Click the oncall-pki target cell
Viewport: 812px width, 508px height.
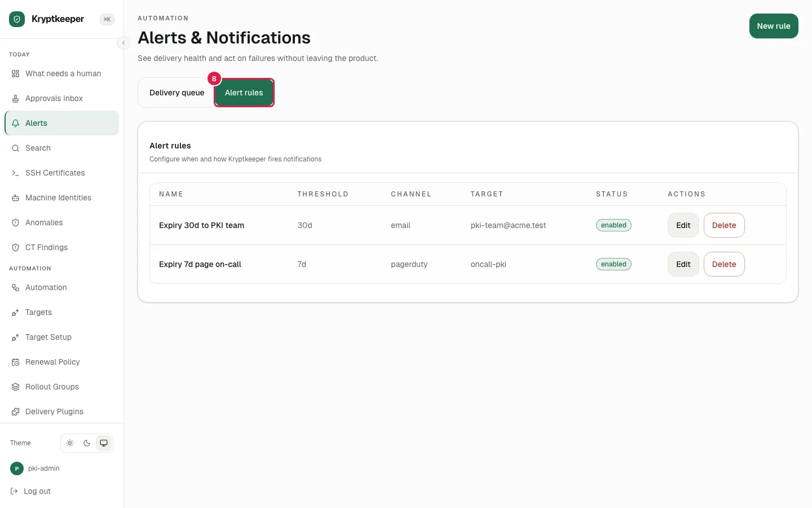point(488,264)
